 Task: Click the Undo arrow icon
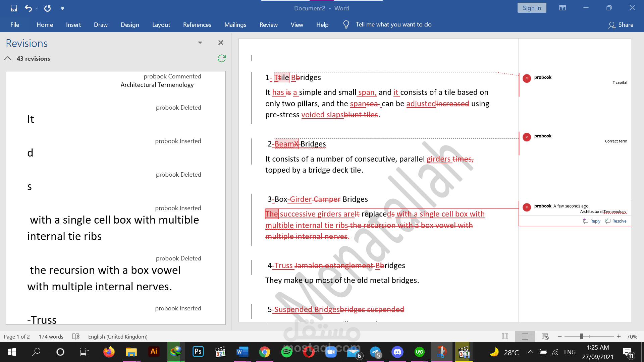pos(28,8)
